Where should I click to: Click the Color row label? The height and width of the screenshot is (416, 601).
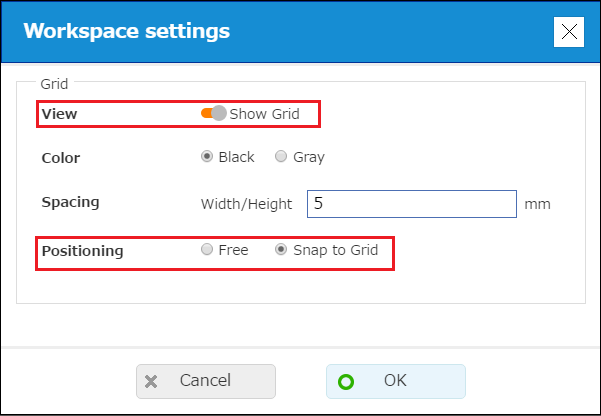coord(61,158)
